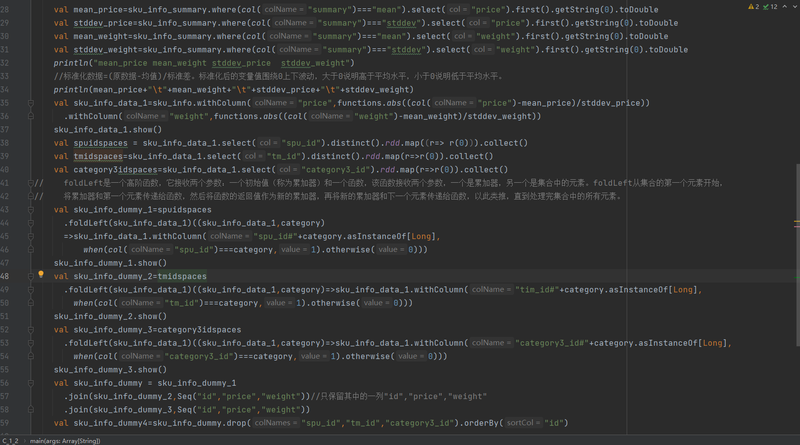The width and height of the screenshot is (800, 445).
Task: Click sku_info_data_1.show() on line 37
Action: coord(108,130)
